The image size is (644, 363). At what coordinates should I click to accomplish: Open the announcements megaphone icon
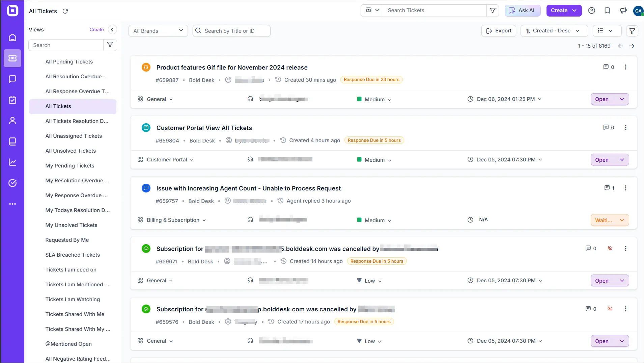click(623, 10)
